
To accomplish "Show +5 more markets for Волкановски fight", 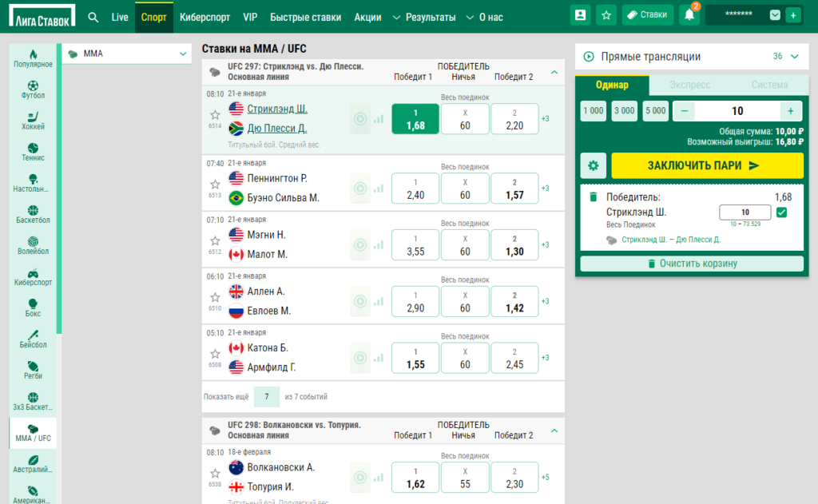I will pyautogui.click(x=545, y=478).
